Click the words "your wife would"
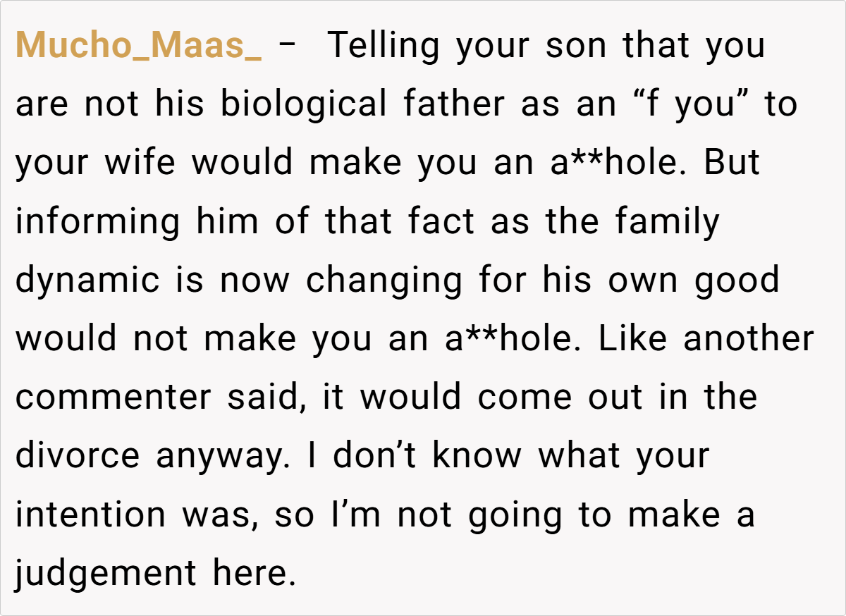The width and height of the screenshot is (846, 616). pos(154,163)
